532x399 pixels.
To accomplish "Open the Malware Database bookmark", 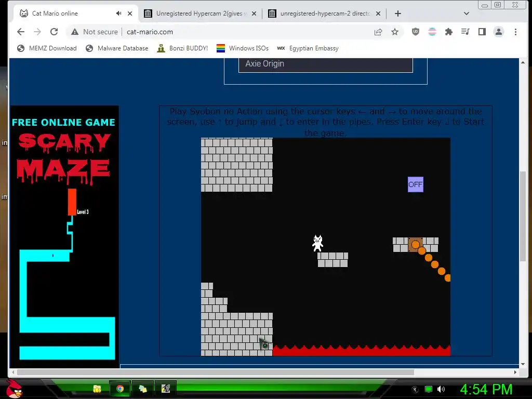I will tap(117, 48).
